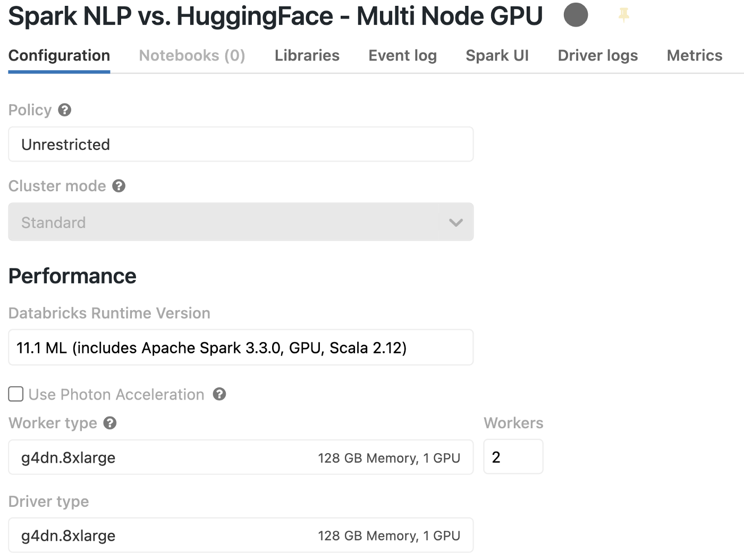Click the Photon Acceleration help icon
Image resolution: width=744 pixels, height=560 pixels.
coord(219,394)
